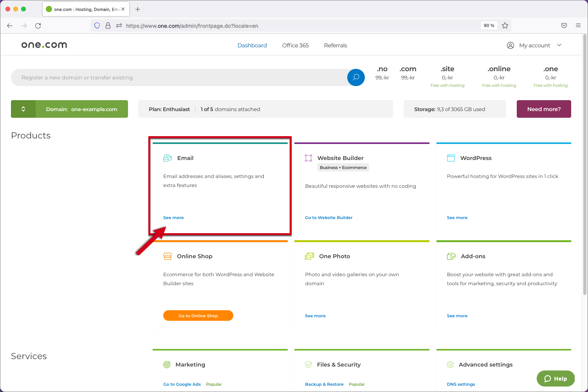Click the Add-ons icon
This screenshot has height=392, width=588.
point(451,256)
